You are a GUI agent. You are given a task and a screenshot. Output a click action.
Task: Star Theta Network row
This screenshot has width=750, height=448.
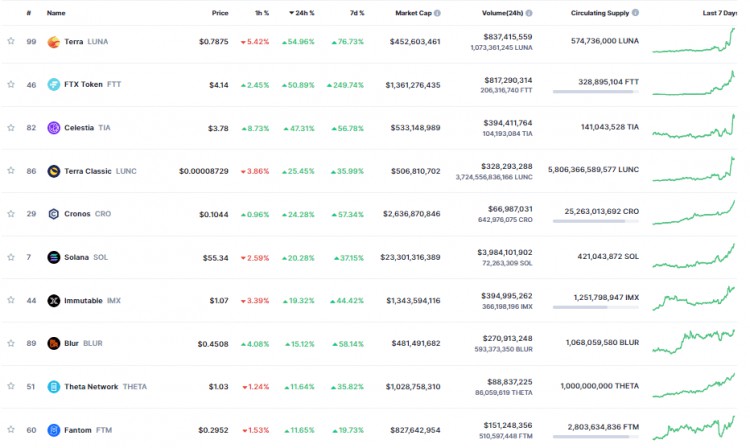click(x=11, y=386)
